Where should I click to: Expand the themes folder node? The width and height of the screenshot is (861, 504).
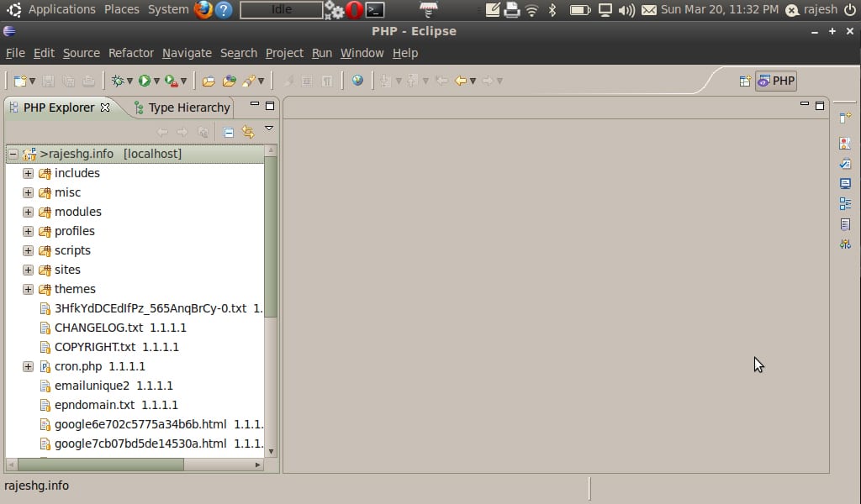tap(28, 289)
